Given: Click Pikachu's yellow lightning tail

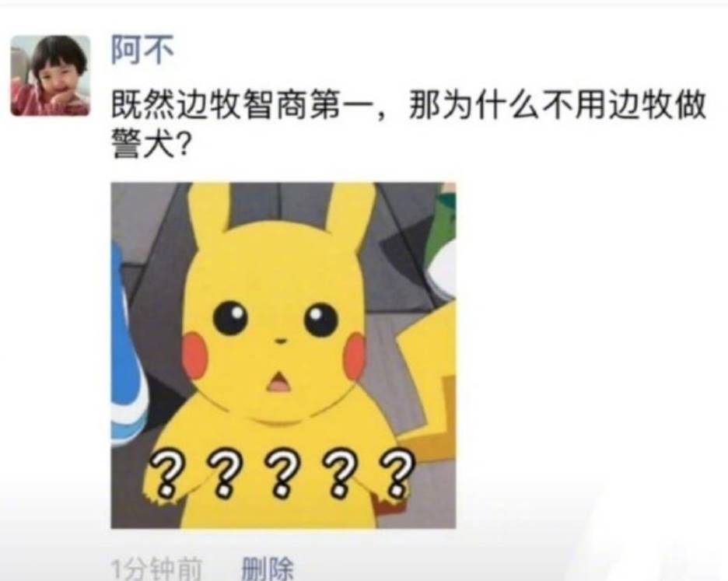Looking at the screenshot, I should tap(427, 381).
